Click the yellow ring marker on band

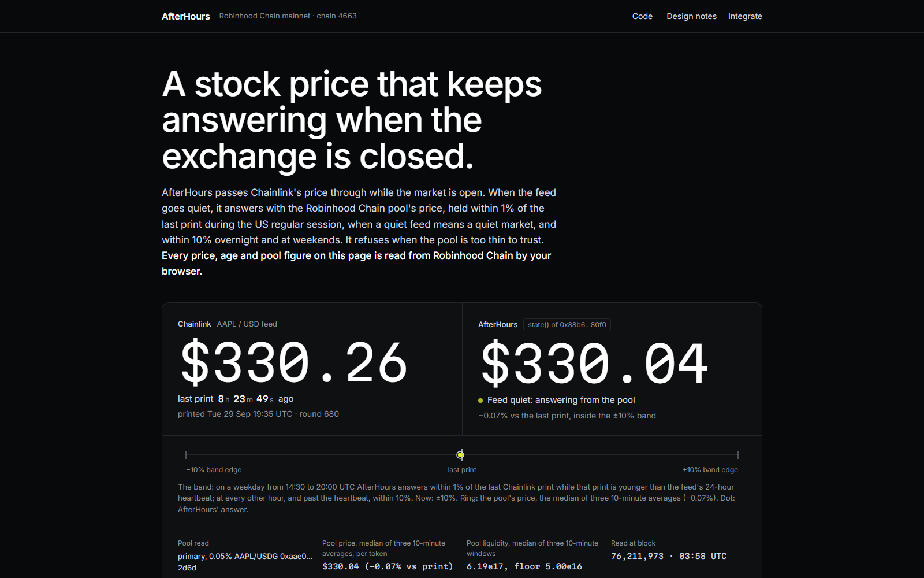(460, 455)
